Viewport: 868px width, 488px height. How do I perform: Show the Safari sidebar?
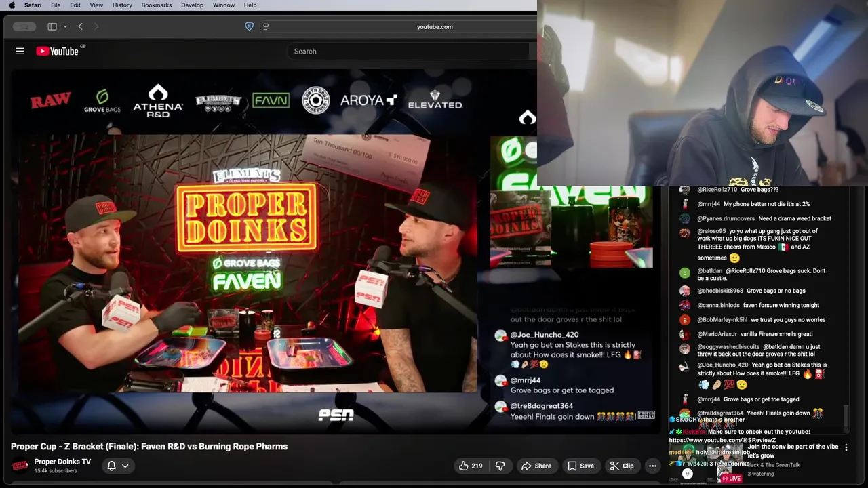coord(52,26)
